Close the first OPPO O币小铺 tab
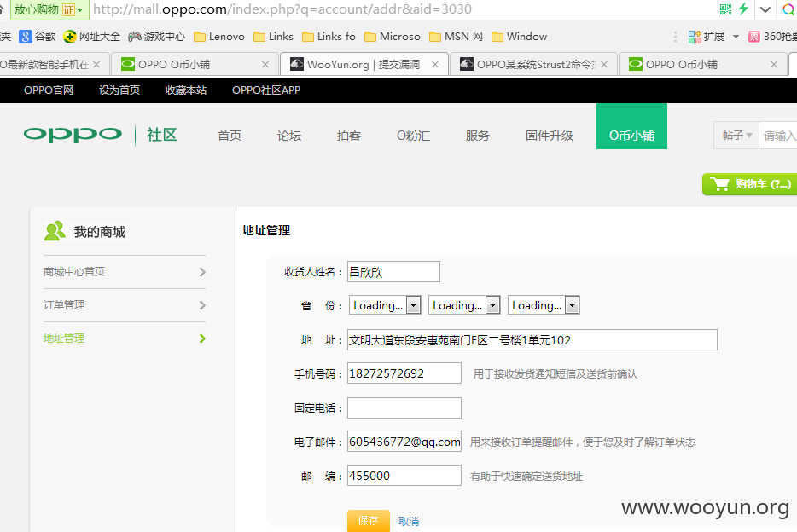Screen dimensions: 797x532 [265, 65]
